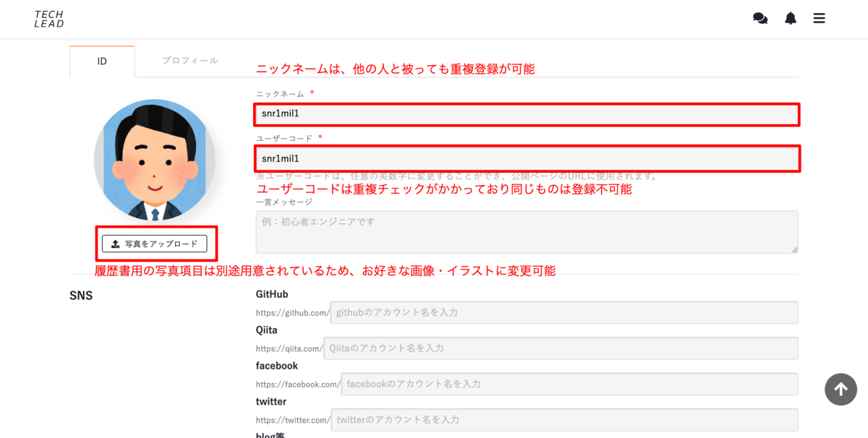868x438 pixels.
Task: Click the profile avatar image
Action: (x=155, y=160)
